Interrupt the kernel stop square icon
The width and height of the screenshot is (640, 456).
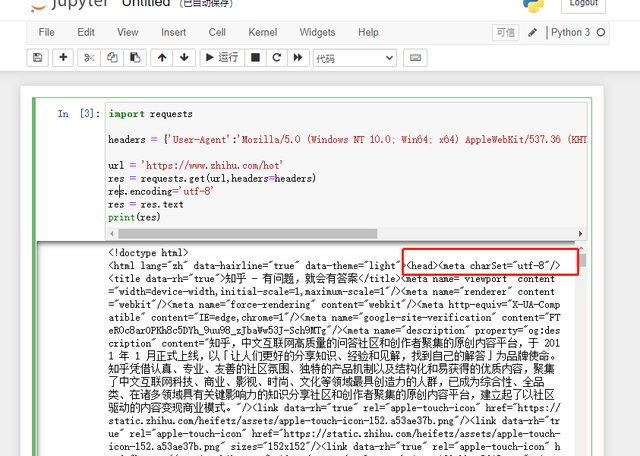pos(255,58)
